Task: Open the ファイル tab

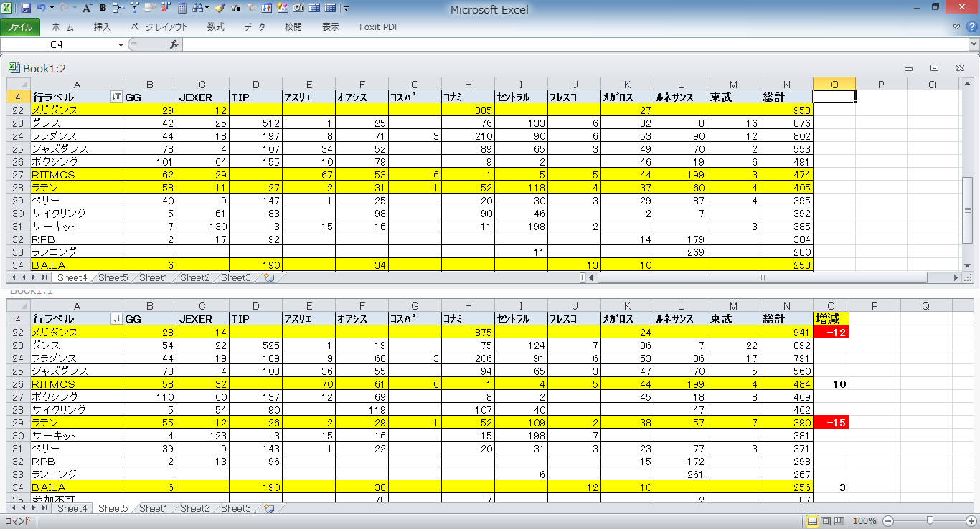Action: click(20, 27)
